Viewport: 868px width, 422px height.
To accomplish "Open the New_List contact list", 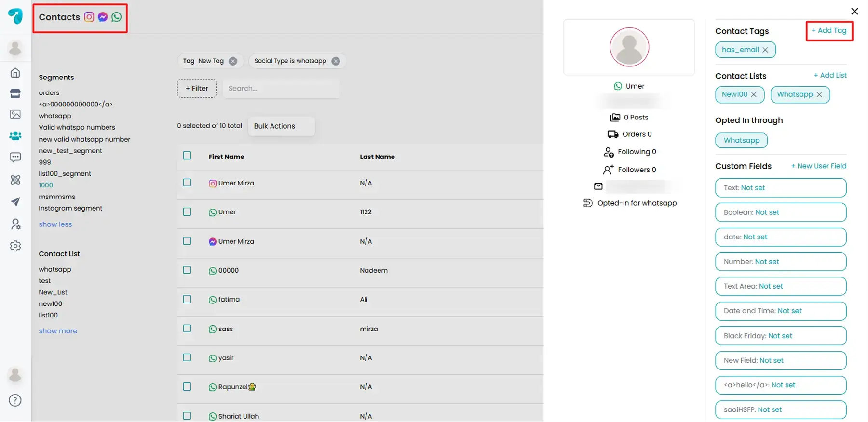I will pyautogui.click(x=53, y=292).
